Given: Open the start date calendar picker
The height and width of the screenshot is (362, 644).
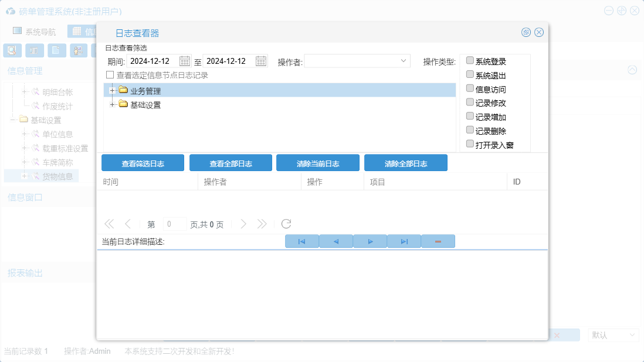Looking at the screenshot, I should point(185,61).
